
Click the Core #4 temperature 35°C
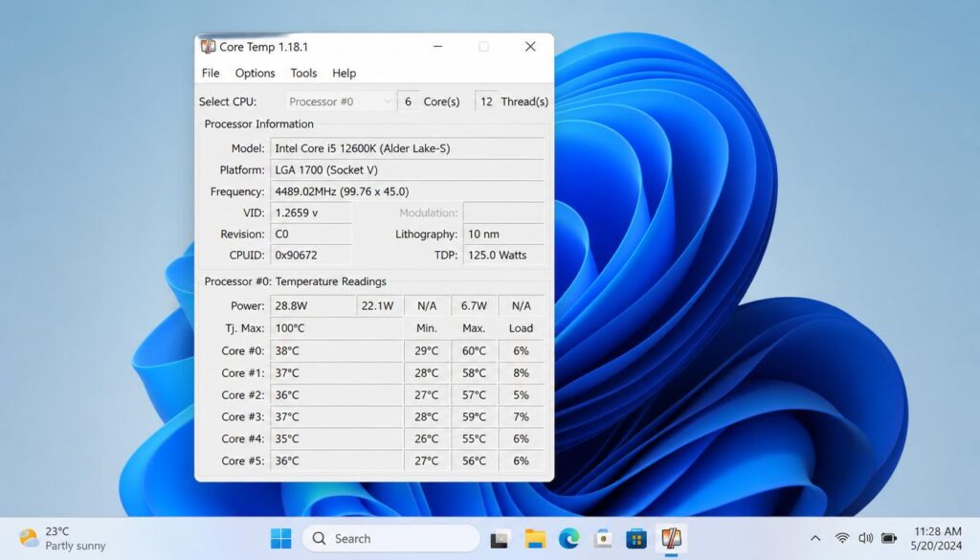tap(336, 438)
